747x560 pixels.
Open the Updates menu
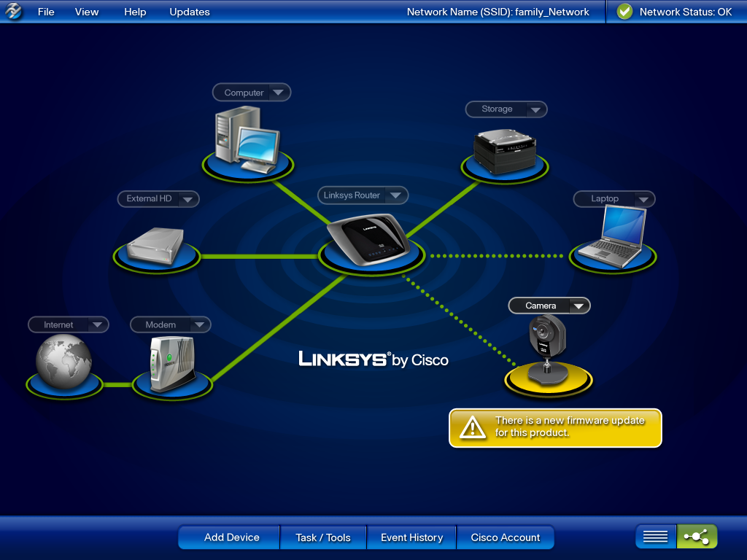point(189,12)
